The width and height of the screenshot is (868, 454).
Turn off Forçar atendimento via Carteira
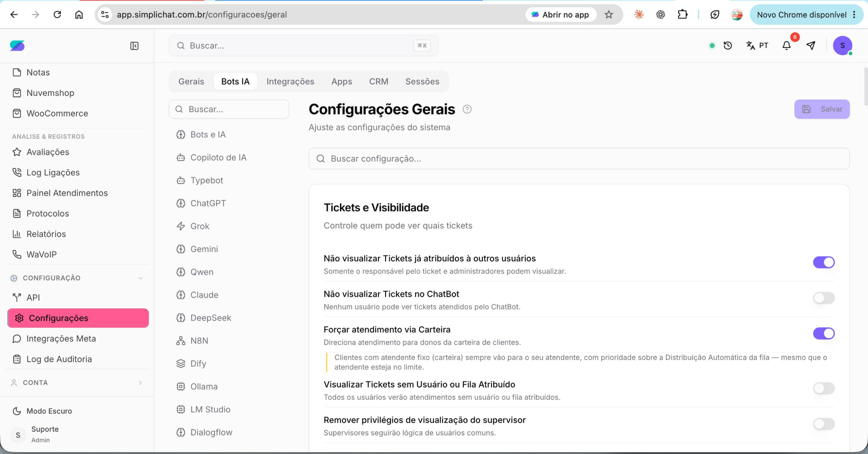[824, 334]
